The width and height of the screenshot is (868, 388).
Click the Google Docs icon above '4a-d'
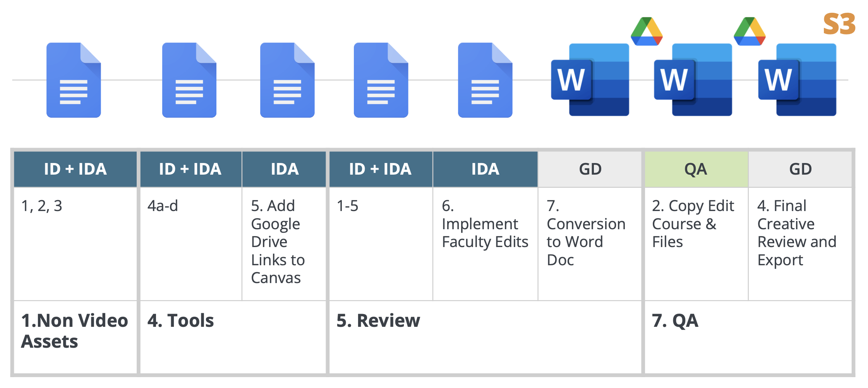189,80
